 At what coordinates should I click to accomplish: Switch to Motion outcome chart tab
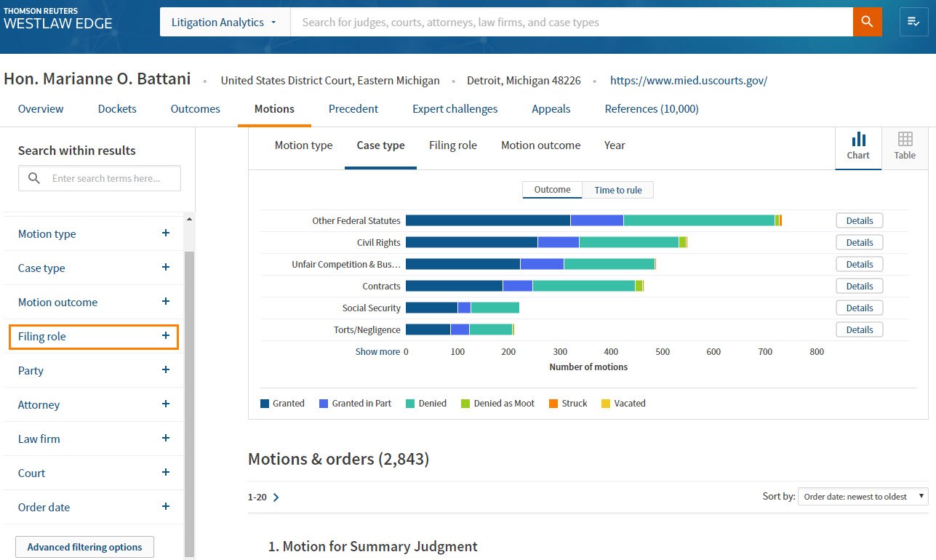[x=540, y=145]
